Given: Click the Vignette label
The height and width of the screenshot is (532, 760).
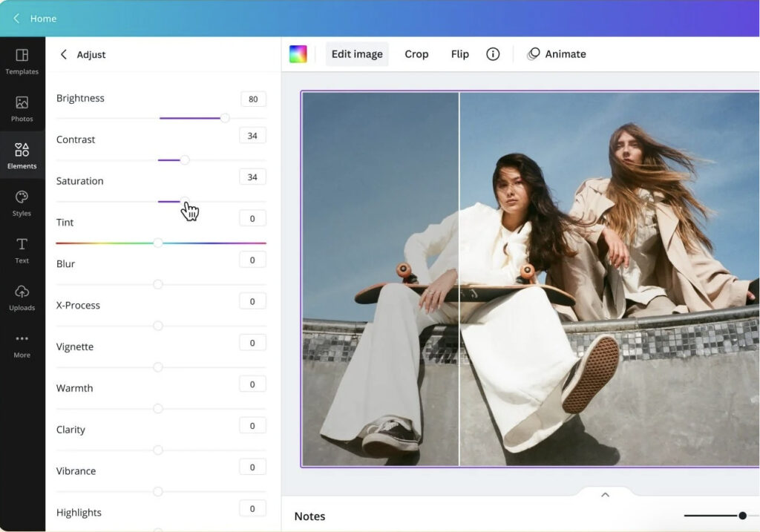Looking at the screenshot, I should (x=75, y=347).
